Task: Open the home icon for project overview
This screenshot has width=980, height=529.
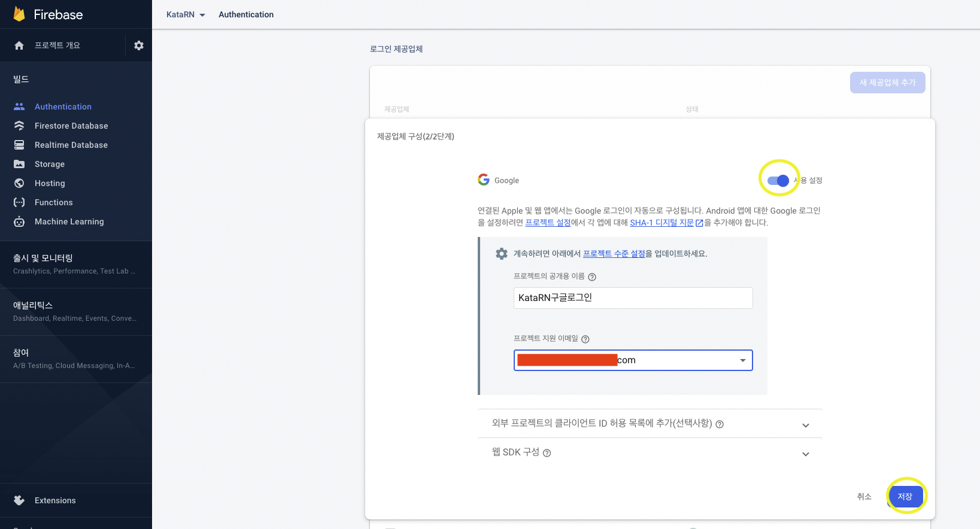Action: point(19,45)
